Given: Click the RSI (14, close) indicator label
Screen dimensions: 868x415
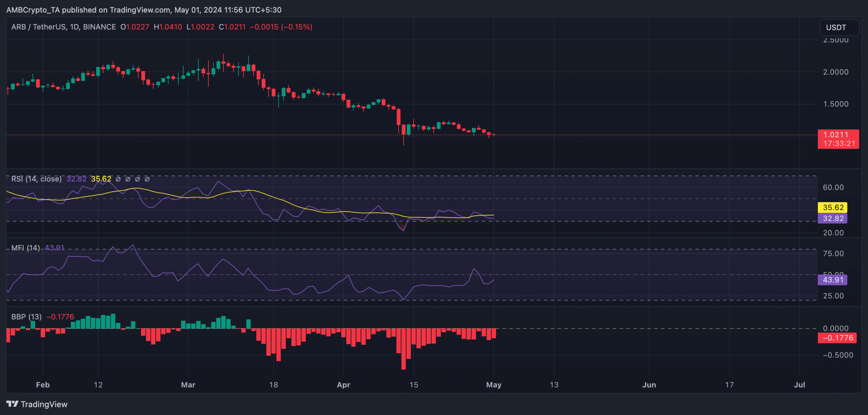Looking at the screenshot, I should point(36,179).
